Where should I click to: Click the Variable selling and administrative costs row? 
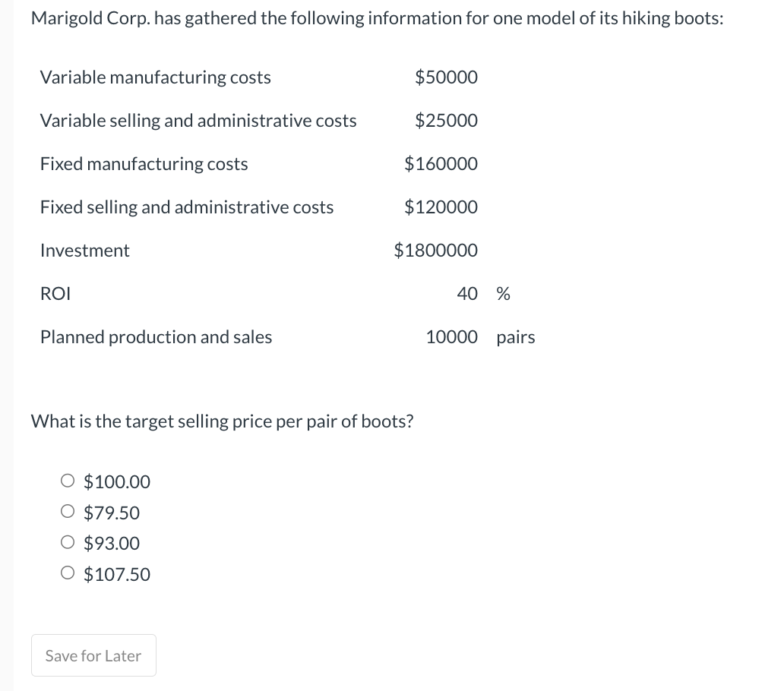(x=198, y=120)
